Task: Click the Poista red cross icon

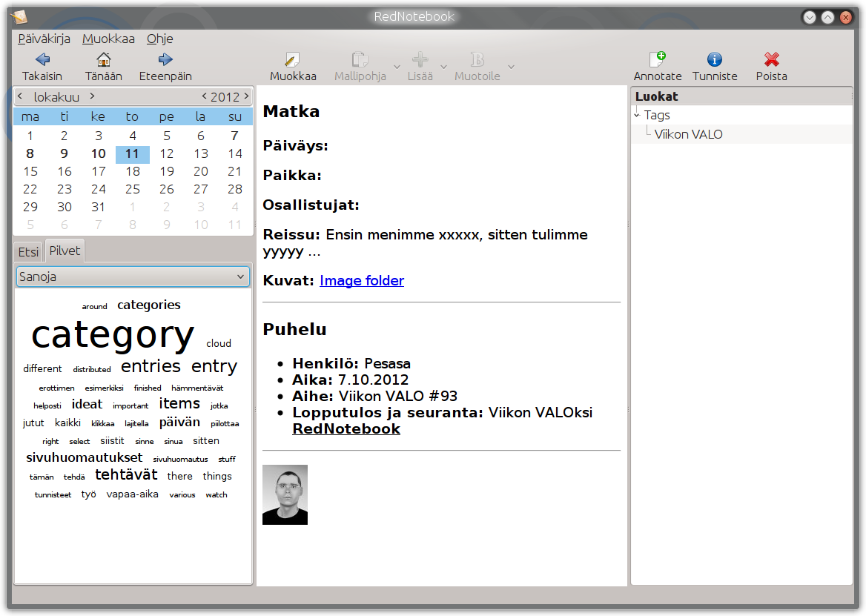Action: [772, 59]
